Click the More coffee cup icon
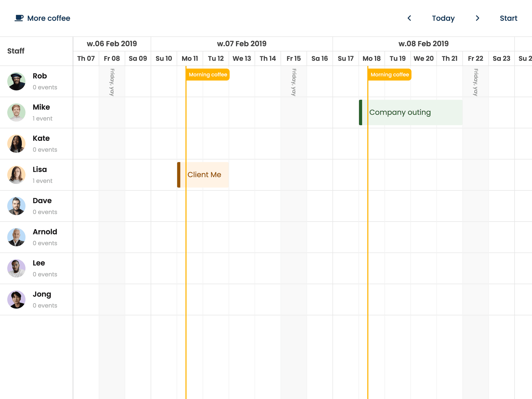This screenshot has height=399, width=532. [x=19, y=18]
